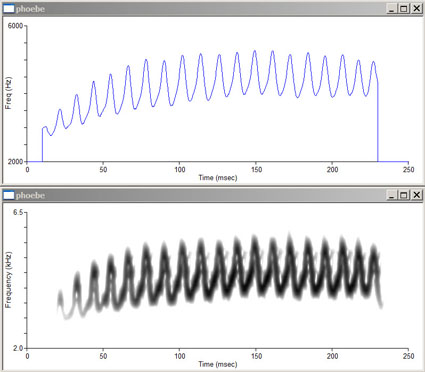Viewport: 425px width, 372px height.
Task: Close the upper phoebe frequency window
Action: [416, 8]
